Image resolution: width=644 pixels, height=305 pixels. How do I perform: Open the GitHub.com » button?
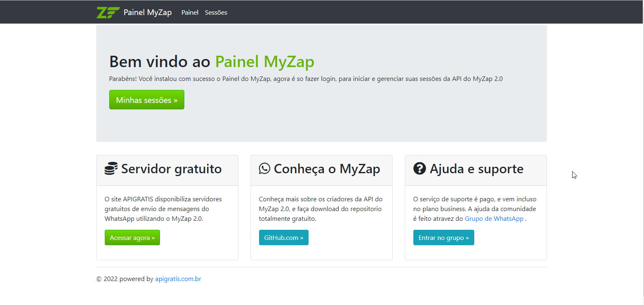[284, 237]
